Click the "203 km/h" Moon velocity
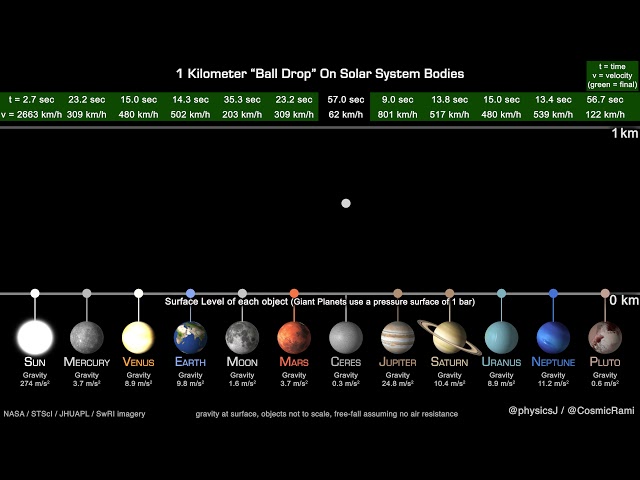 242,115
